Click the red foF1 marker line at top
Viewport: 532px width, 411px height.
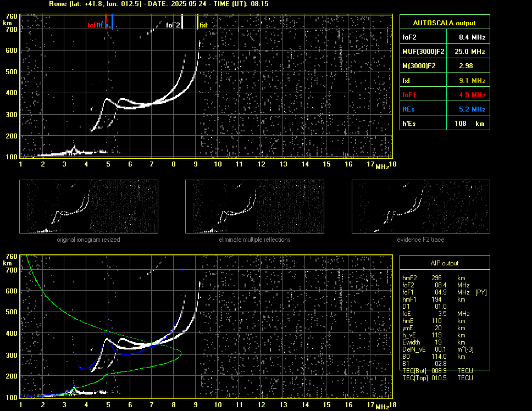tap(106, 21)
